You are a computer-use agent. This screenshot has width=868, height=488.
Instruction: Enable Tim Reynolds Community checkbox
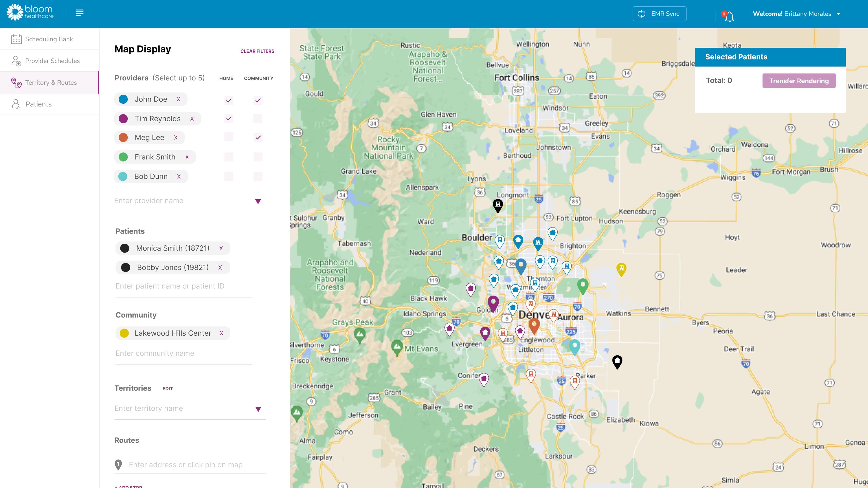coord(258,119)
